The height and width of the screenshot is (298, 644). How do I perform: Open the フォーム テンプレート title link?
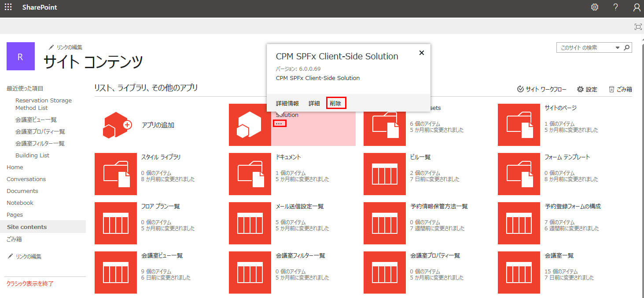[x=567, y=157]
